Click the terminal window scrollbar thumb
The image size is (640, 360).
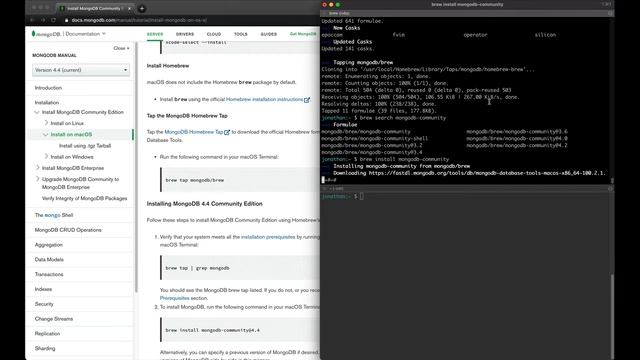(x=612, y=316)
